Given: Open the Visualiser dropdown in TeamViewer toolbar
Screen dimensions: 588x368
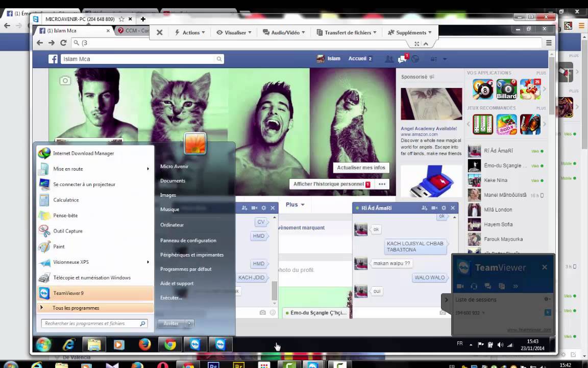Looking at the screenshot, I should pyautogui.click(x=234, y=33).
